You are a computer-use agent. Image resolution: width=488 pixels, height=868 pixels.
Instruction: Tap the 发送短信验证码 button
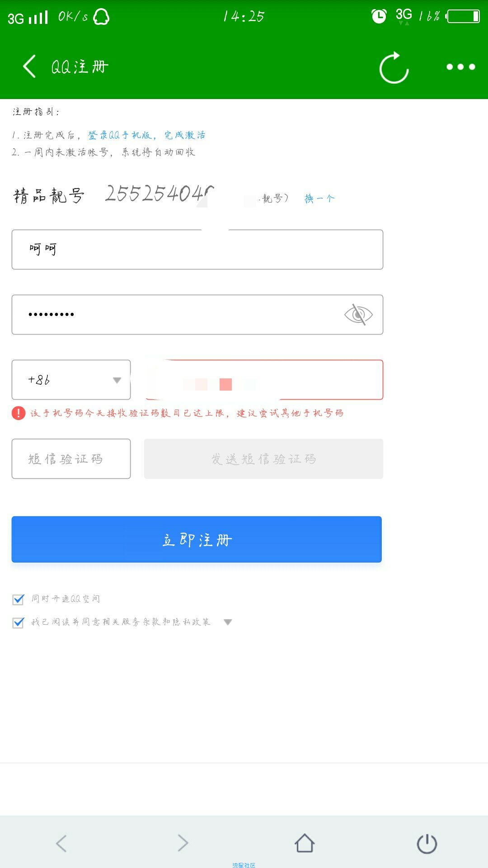tap(263, 459)
